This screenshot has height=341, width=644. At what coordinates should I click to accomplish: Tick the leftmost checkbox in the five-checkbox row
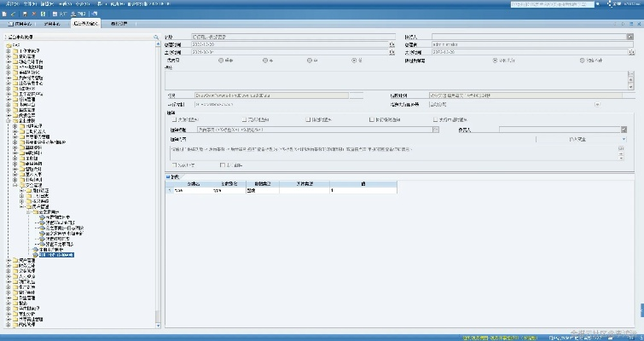click(x=173, y=120)
